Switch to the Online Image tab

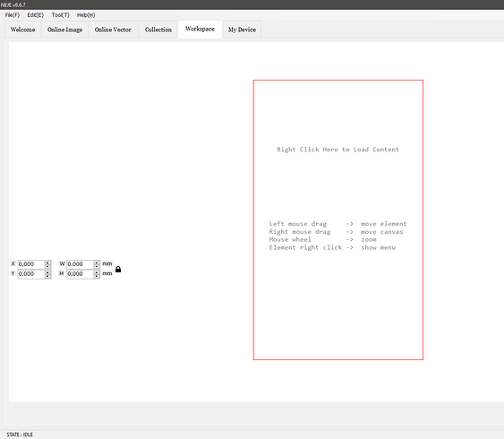65,30
